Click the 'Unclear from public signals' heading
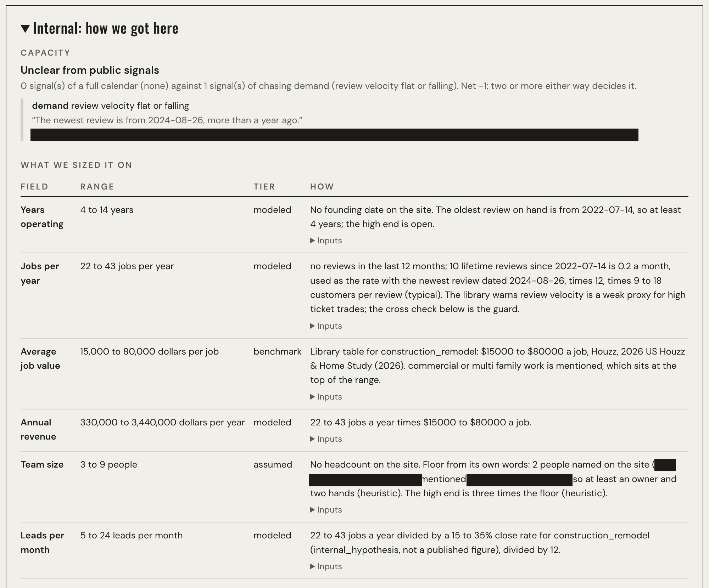This screenshot has height=588, width=709. pos(90,70)
